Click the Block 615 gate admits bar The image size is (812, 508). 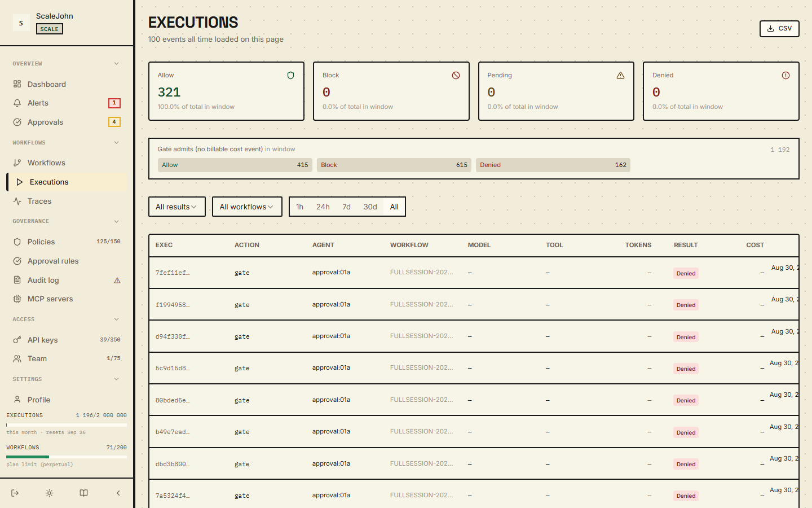[394, 165]
